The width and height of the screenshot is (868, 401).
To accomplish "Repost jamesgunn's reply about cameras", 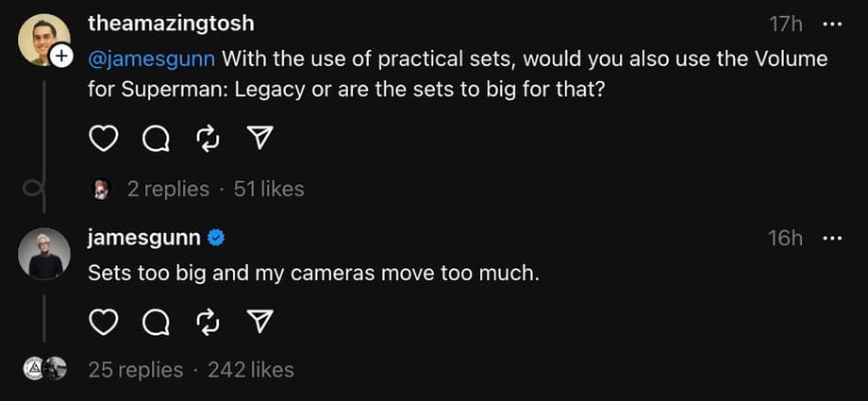I will pos(207,323).
